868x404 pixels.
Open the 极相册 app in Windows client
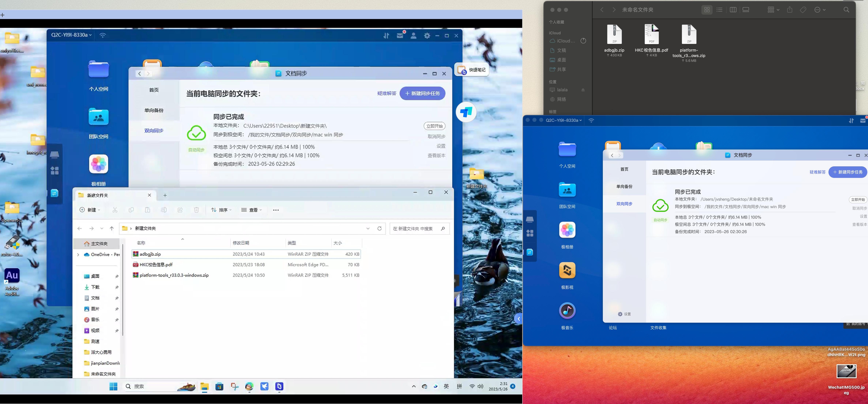pyautogui.click(x=98, y=164)
